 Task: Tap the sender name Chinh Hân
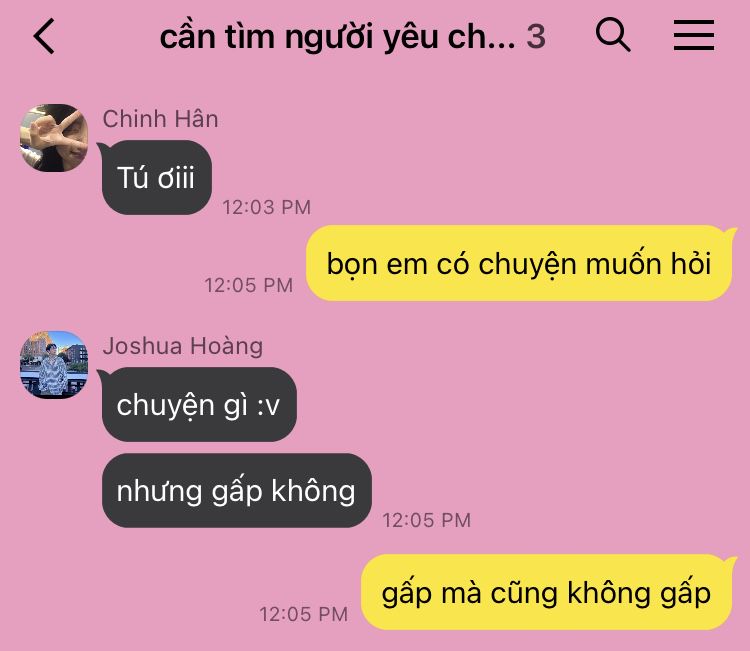click(x=160, y=119)
